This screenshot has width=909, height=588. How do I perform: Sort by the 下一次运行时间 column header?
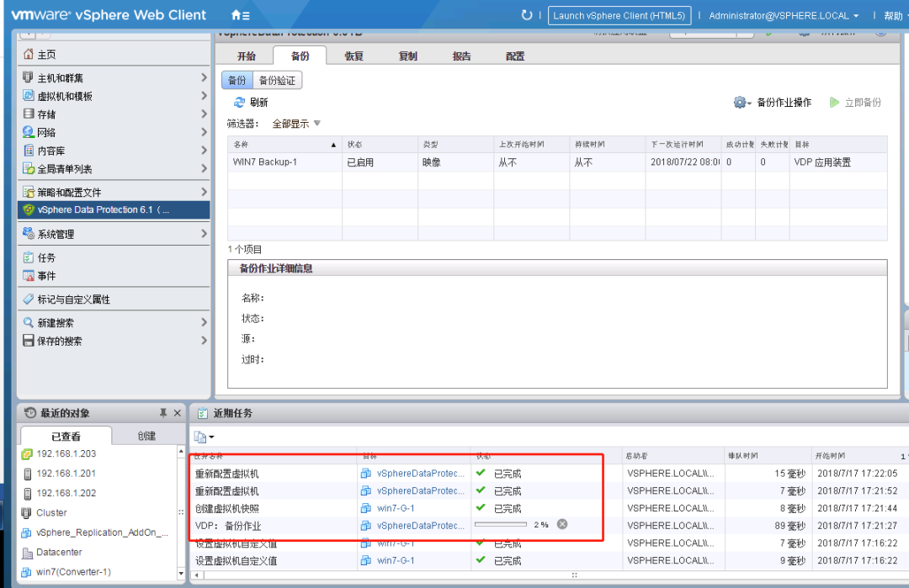(683, 144)
